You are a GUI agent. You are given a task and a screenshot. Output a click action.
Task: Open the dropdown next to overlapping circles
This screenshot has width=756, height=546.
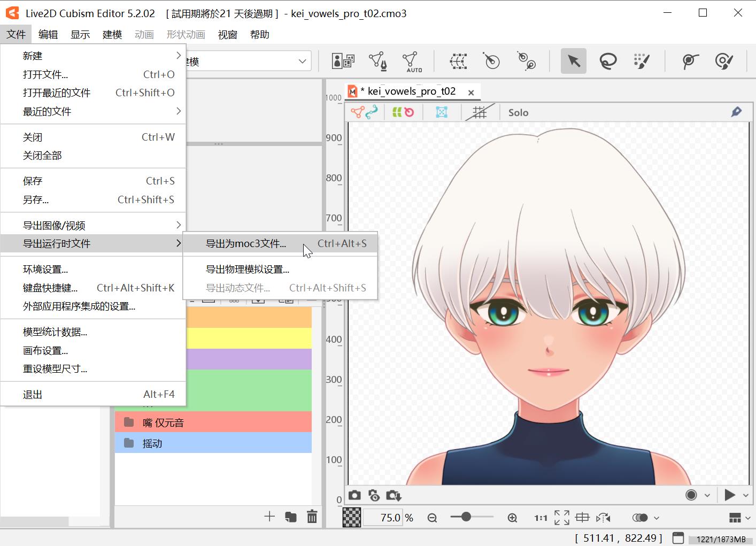pyautogui.click(x=657, y=518)
